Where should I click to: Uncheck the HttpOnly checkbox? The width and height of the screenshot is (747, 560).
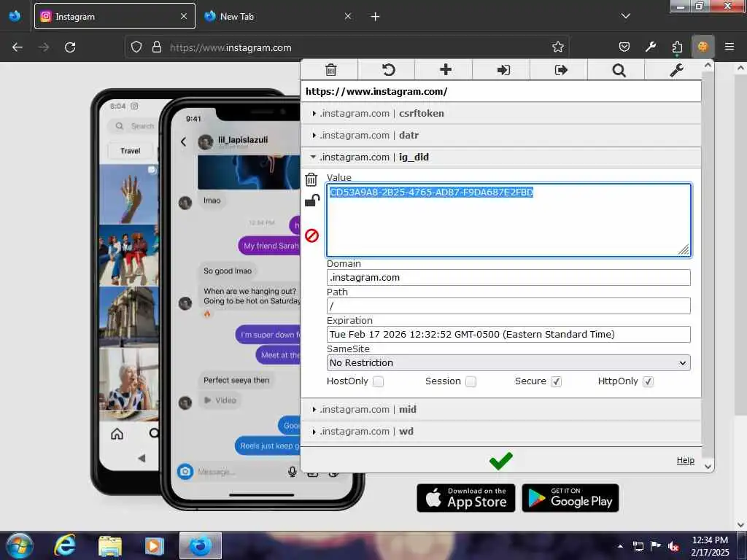point(648,381)
